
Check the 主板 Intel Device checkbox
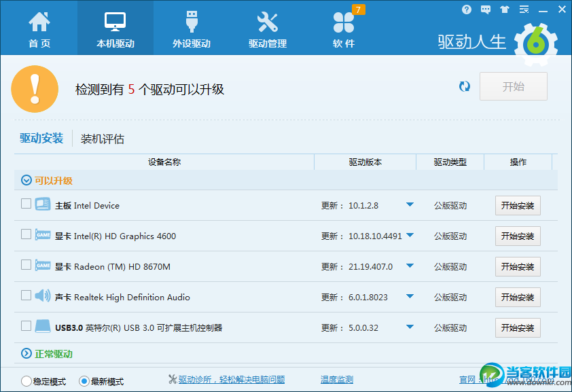point(26,204)
